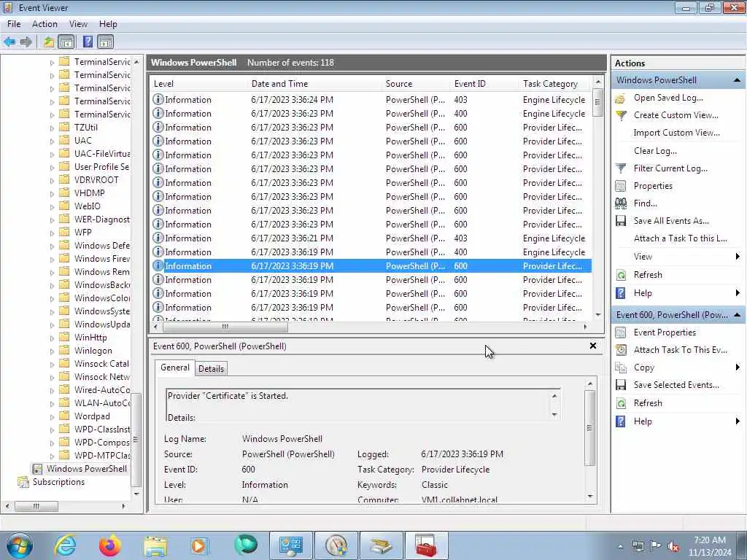Switch to the Details tab
The width and height of the screenshot is (747, 560).
click(x=211, y=368)
